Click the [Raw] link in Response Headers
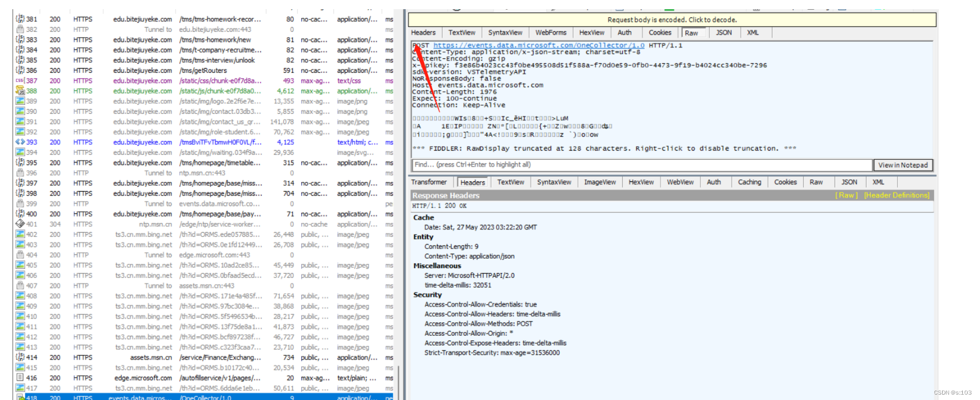This screenshot has height=400, width=980. tap(847, 195)
